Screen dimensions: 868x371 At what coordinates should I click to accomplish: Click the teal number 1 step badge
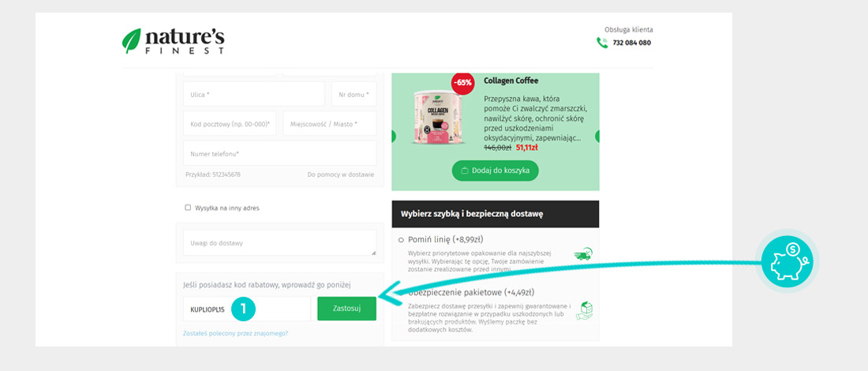click(244, 309)
